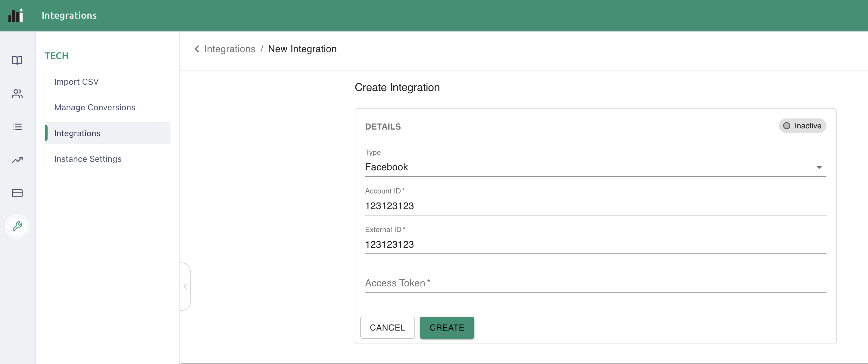868x364 pixels.
Task: Open Manage Conversions menu item
Action: coord(95,108)
